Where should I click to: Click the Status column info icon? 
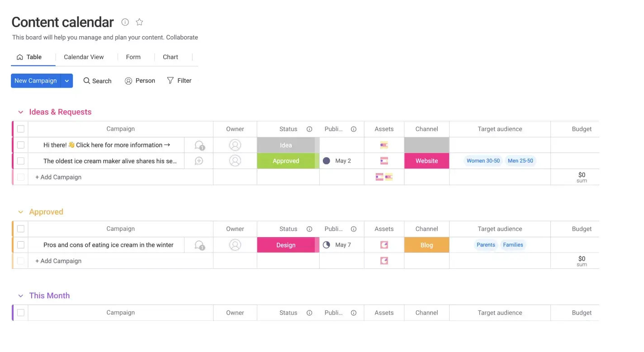[x=309, y=129]
